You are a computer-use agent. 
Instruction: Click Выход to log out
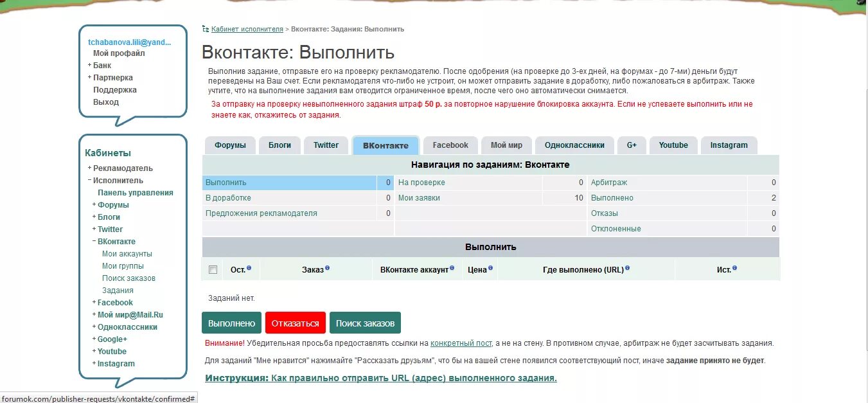pyautogui.click(x=106, y=102)
